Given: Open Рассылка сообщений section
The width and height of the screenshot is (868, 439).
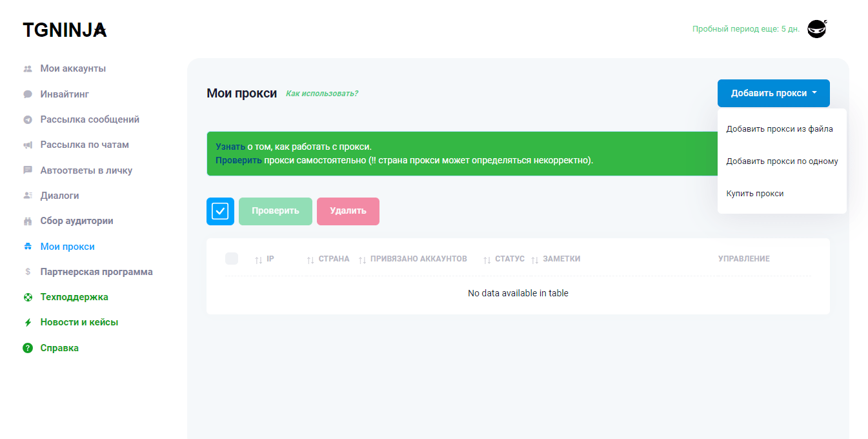Looking at the screenshot, I should click(x=90, y=119).
